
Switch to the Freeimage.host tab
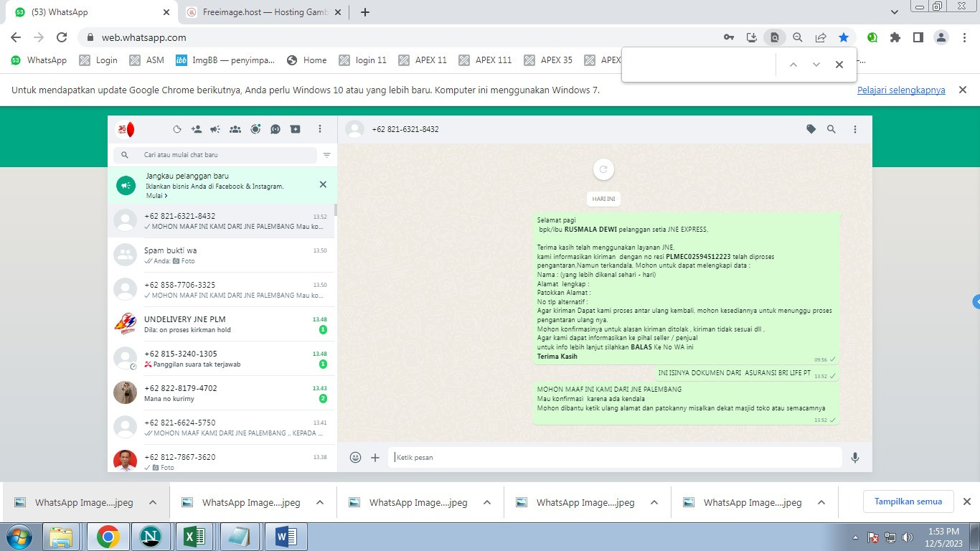coord(264,12)
